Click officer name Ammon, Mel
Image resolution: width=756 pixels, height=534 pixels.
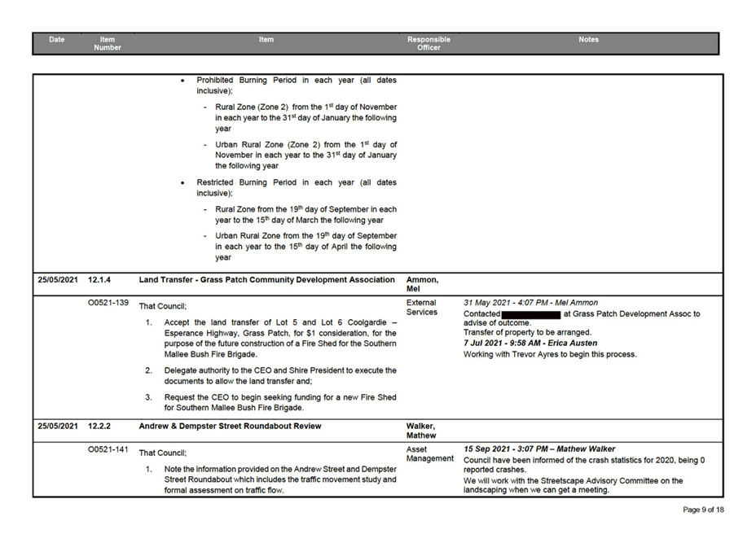click(423, 284)
